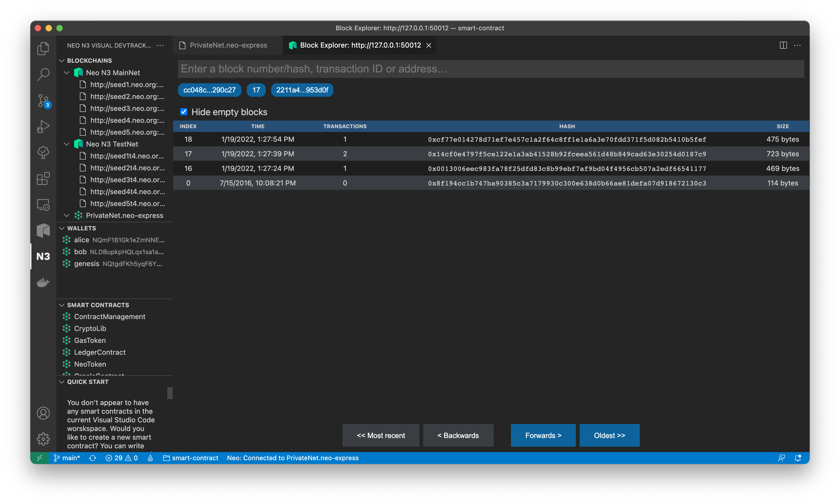840x504 pixels.
Task: Open the Source Control view showing 3 changes
Action: point(43,101)
